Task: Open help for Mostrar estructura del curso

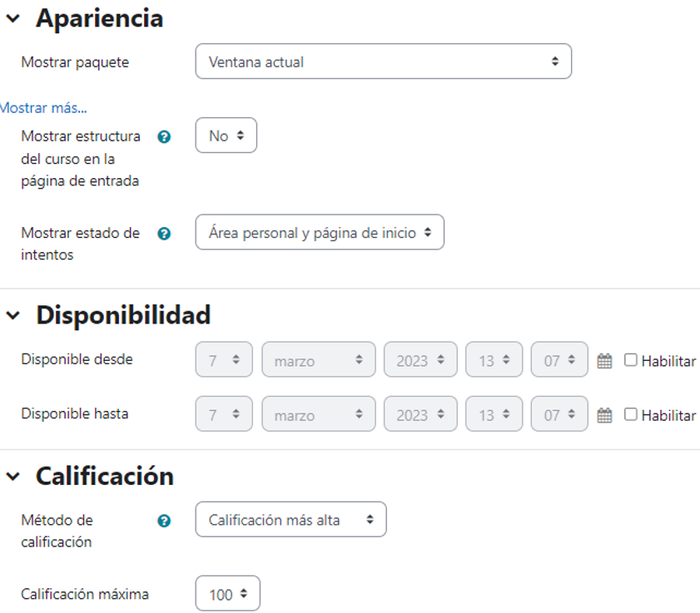Action: [164, 136]
